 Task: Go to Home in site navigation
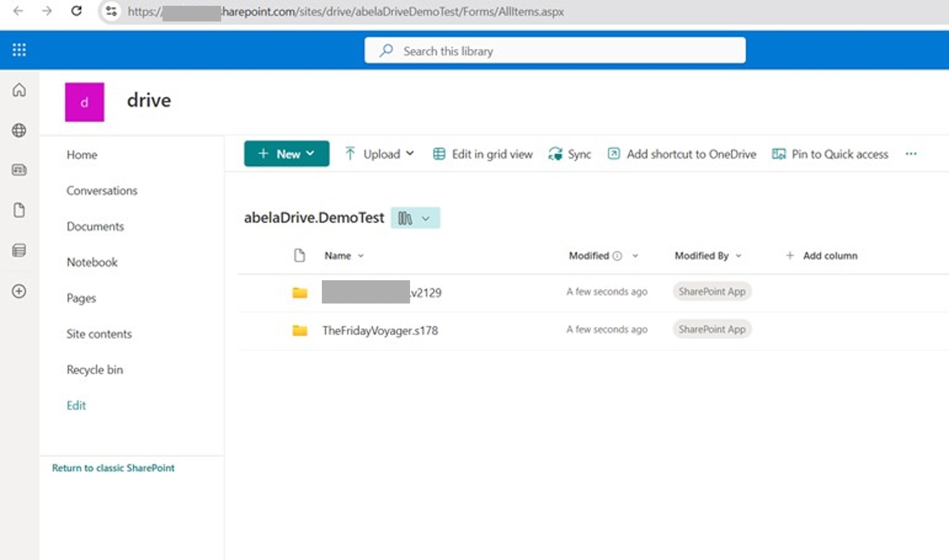82,154
